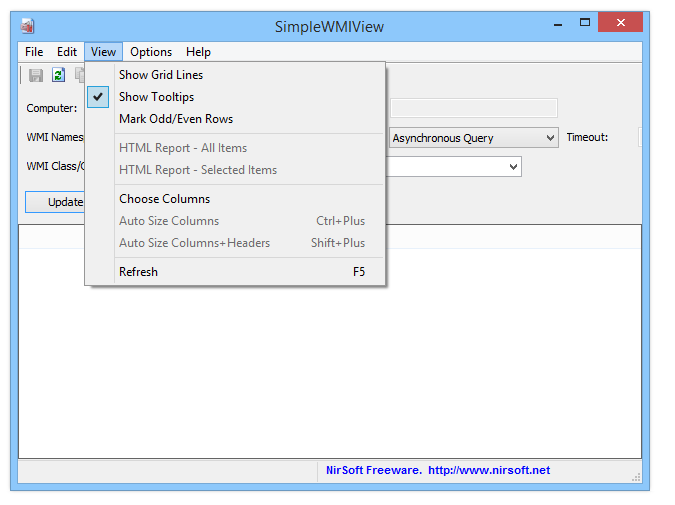Image resolution: width=675 pixels, height=505 pixels.
Task: Enable Show Grid Lines option
Action: [235, 75]
